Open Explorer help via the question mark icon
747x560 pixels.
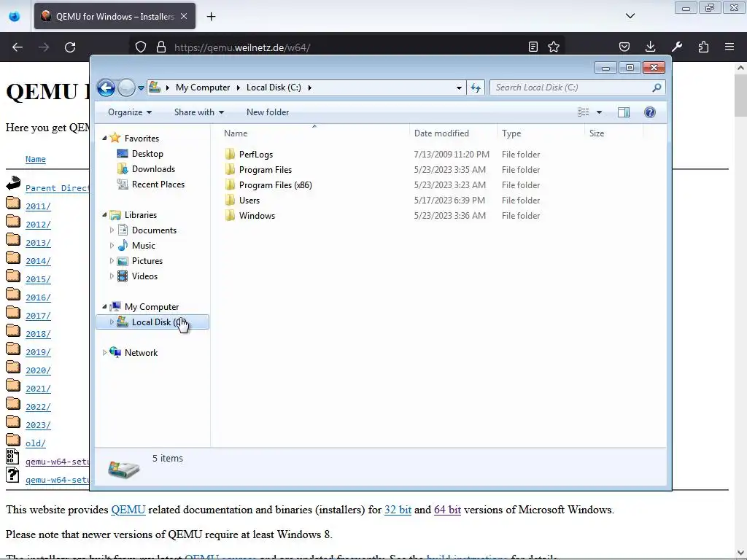pyautogui.click(x=650, y=112)
